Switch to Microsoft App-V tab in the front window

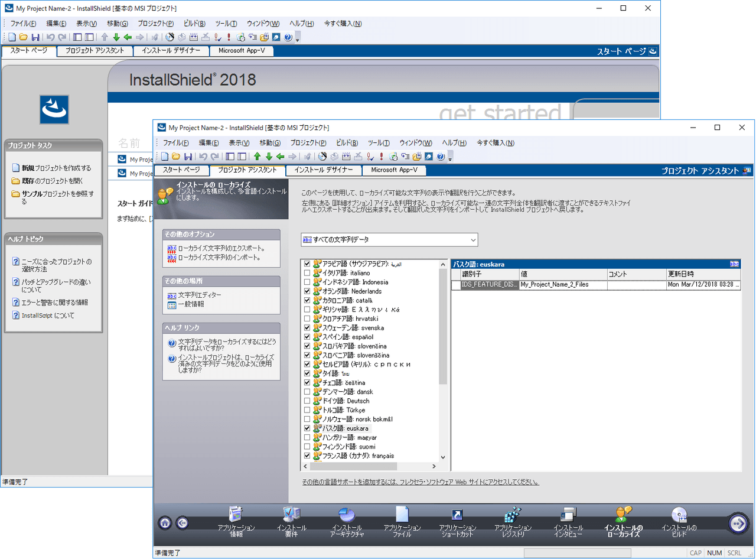click(x=394, y=170)
